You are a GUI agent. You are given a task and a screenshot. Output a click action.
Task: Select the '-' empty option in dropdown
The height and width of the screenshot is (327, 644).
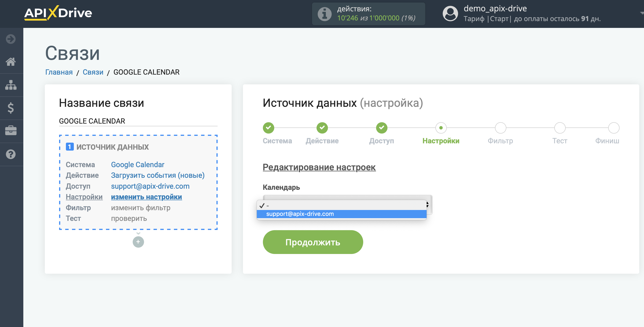click(341, 205)
